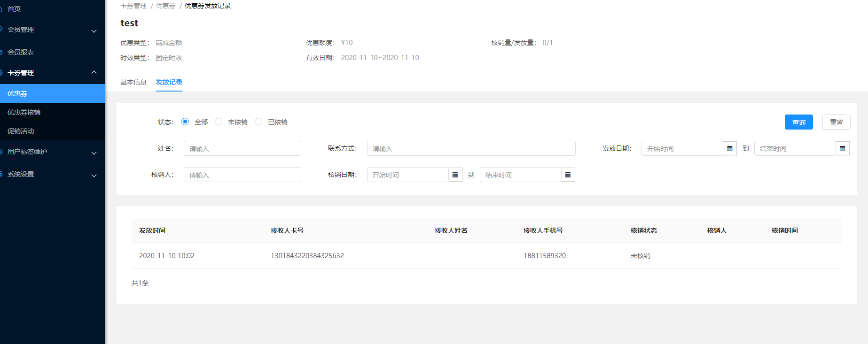Open calendar for 核销日期 start time
Viewport: 868px width, 344px height.
(455, 175)
